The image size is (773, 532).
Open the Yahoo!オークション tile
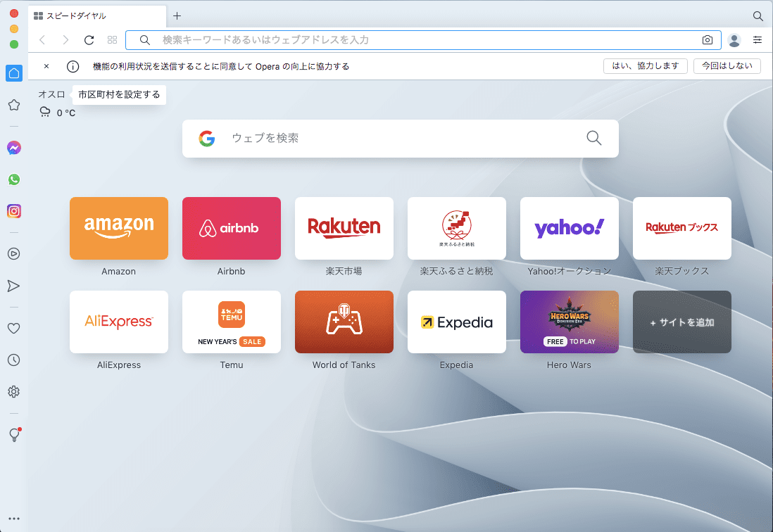(x=570, y=229)
